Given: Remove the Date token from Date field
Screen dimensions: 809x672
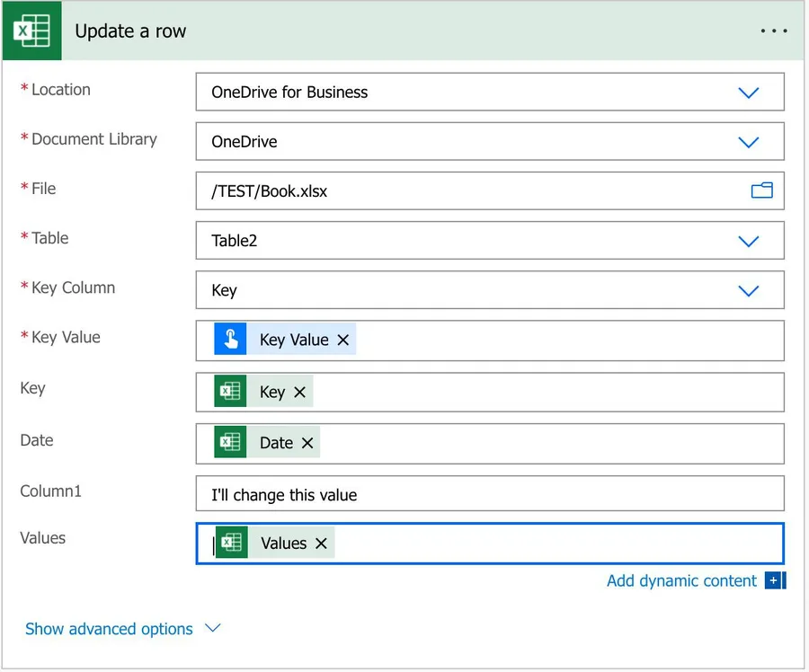Looking at the screenshot, I should (x=307, y=442).
